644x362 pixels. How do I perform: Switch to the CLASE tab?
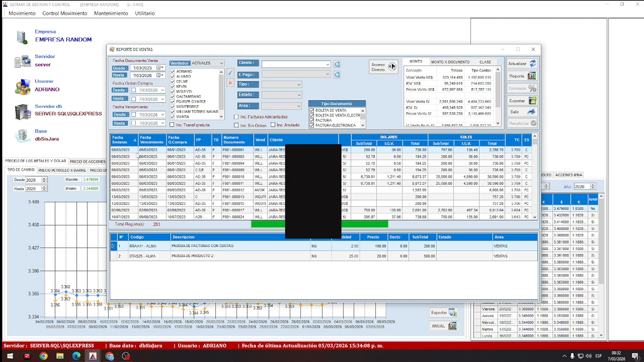tap(485, 62)
